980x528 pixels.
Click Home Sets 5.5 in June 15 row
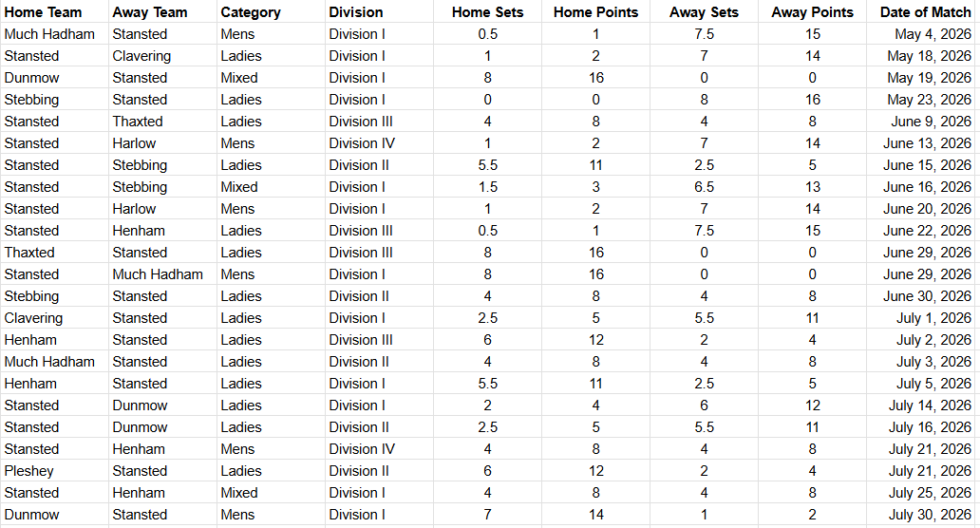[x=487, y=165]
